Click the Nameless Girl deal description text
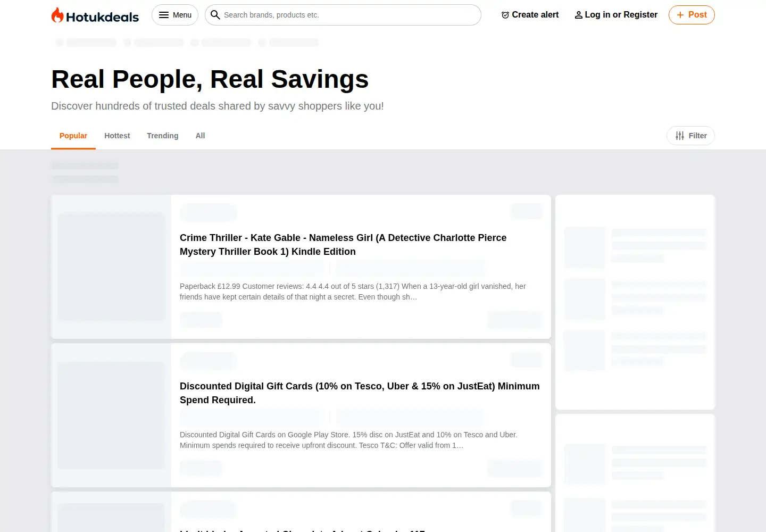 (x=353, y=292)
